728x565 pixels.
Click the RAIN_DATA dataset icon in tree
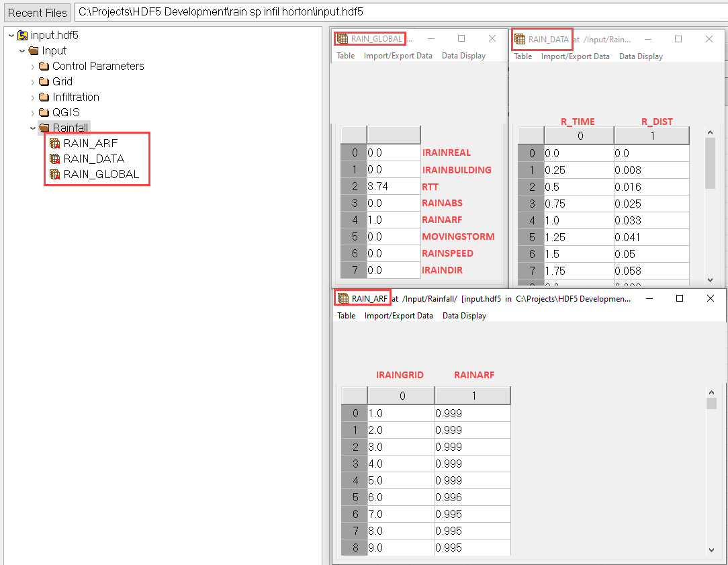(x=55, y=159)
